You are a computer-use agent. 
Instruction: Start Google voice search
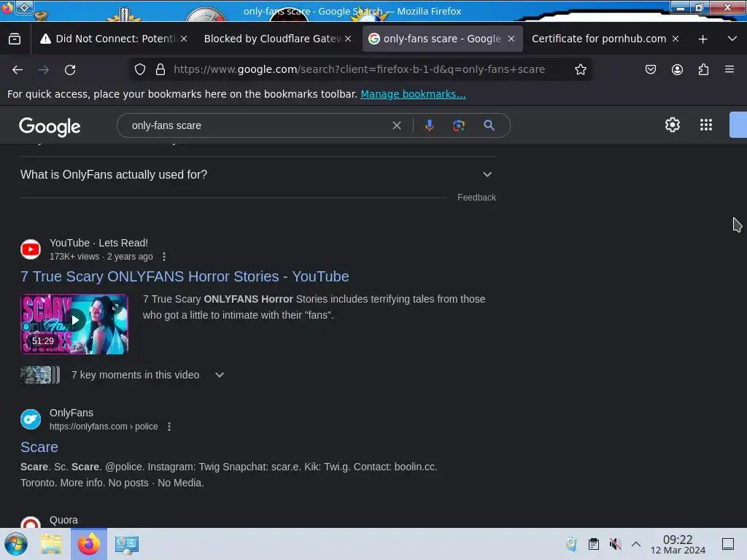[429, 125]
